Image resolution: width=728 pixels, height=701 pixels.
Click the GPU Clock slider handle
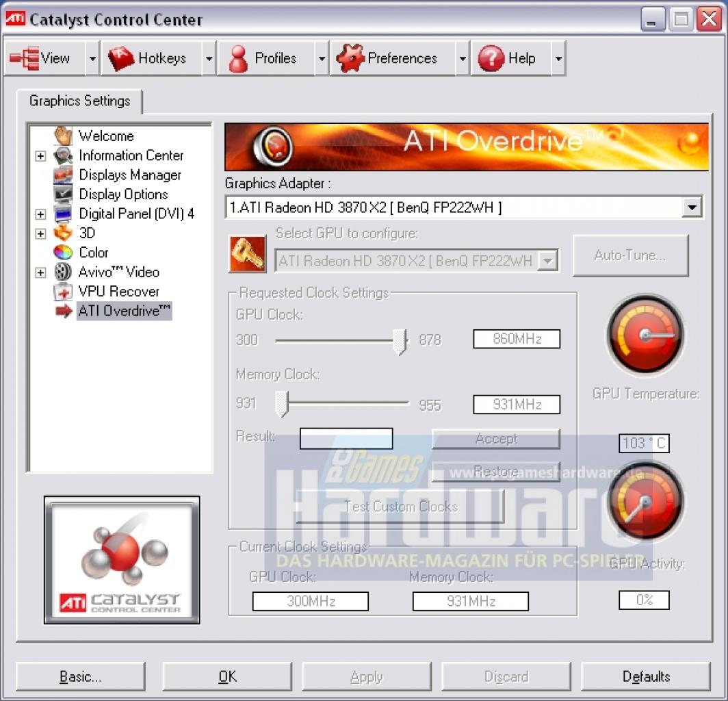click(400, 342)
